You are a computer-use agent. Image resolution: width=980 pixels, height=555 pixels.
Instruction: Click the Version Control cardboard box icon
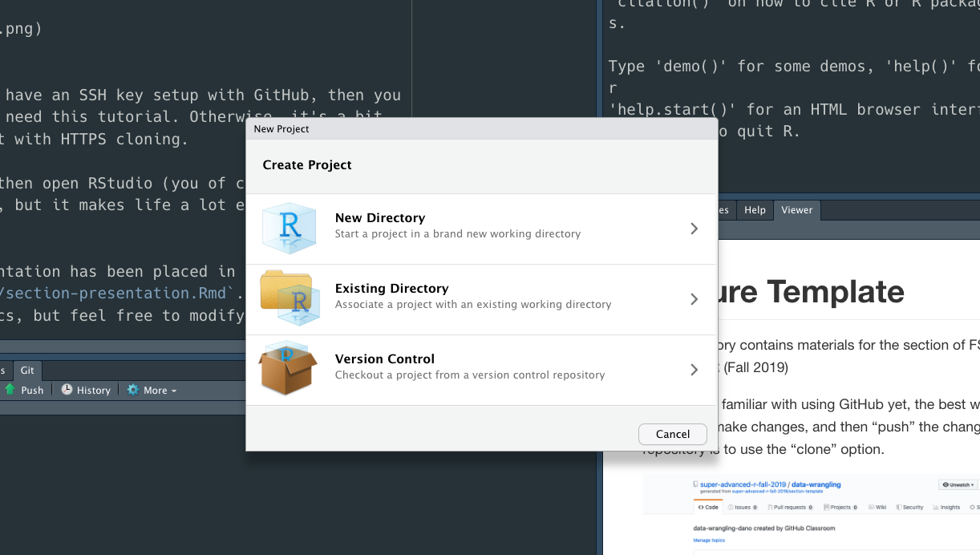[288, 369]
